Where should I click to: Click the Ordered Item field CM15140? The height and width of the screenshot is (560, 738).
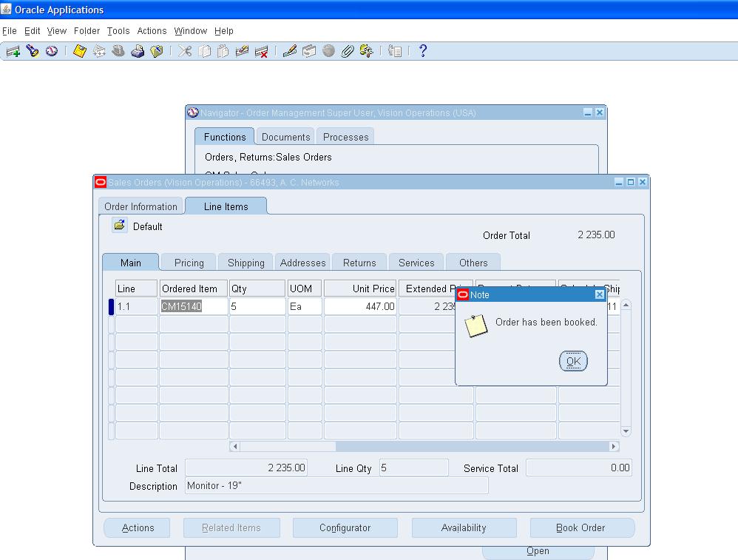pyautogui.click(x=194, y=306)
